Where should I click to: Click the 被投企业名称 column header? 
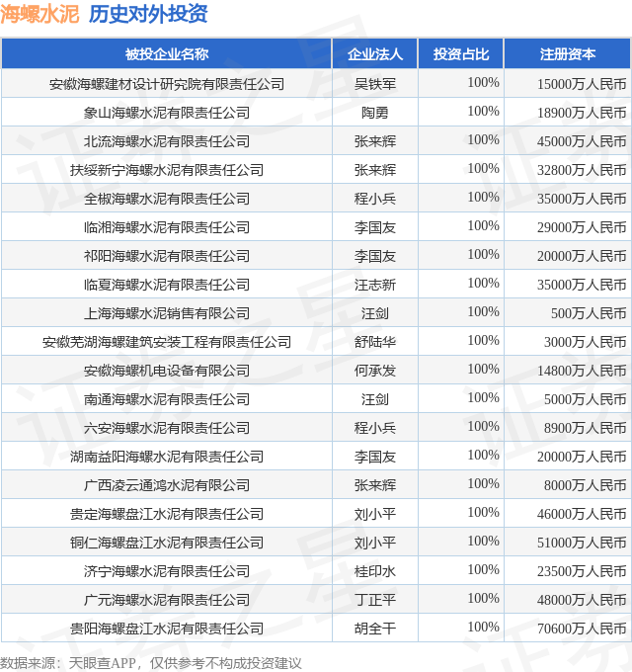167,54
